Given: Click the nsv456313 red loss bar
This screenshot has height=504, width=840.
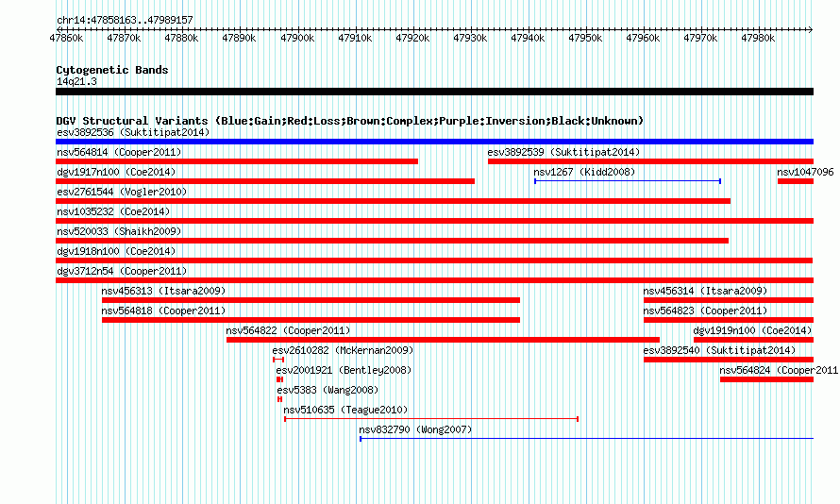Looking at the screenshot, I should click(311, 300).
